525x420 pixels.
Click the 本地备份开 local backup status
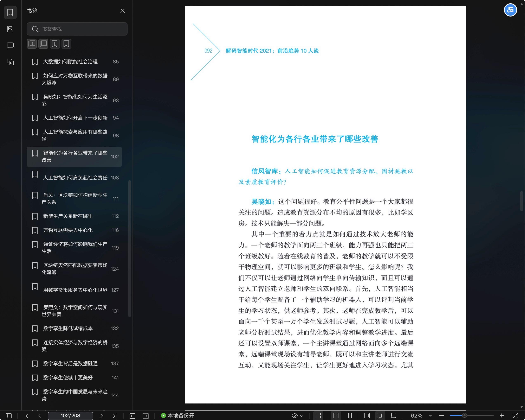tap(177, 416)
